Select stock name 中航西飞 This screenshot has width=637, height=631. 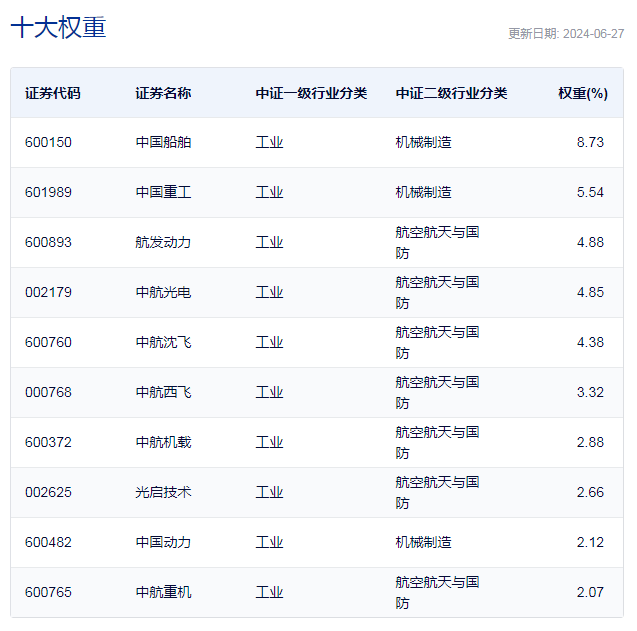(163, 392)
